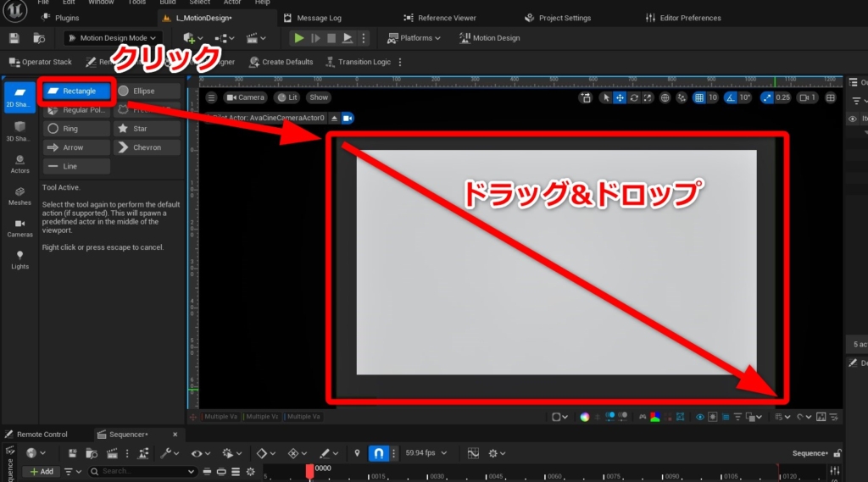Toggle the outliner eye visibility column
Image resolution: width=868 pixels, height=482 pixels.
[x=853, y=119]
